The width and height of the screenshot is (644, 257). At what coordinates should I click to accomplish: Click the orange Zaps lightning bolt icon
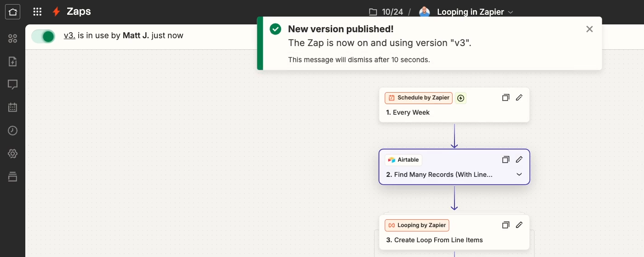(x=56, y=12)
